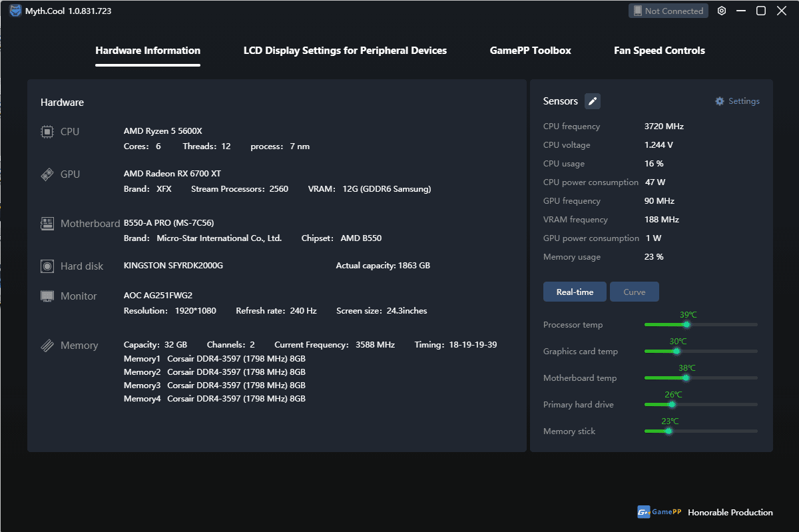Click the VRAM 12G (GDDR6 Samsung) text

coord(370,189)
